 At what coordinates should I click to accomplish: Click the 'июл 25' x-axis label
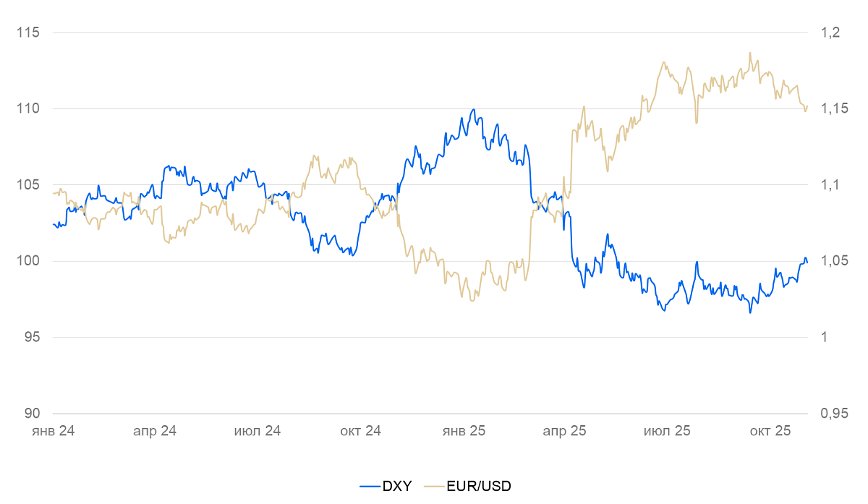(x=667, y=431)
